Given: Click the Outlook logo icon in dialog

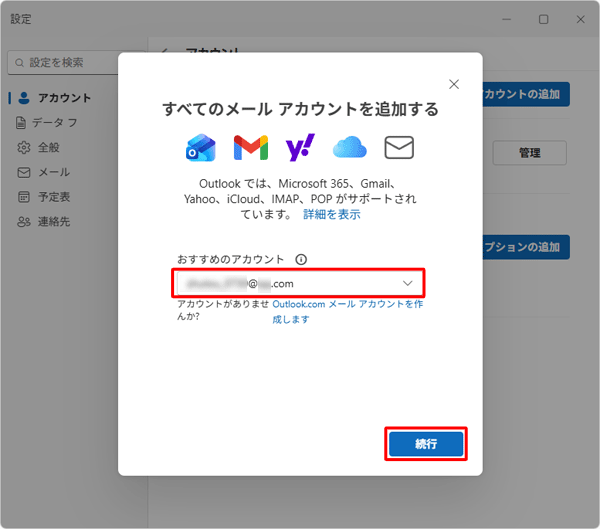Looking at the screenshot, I should (x=201, y=147).
